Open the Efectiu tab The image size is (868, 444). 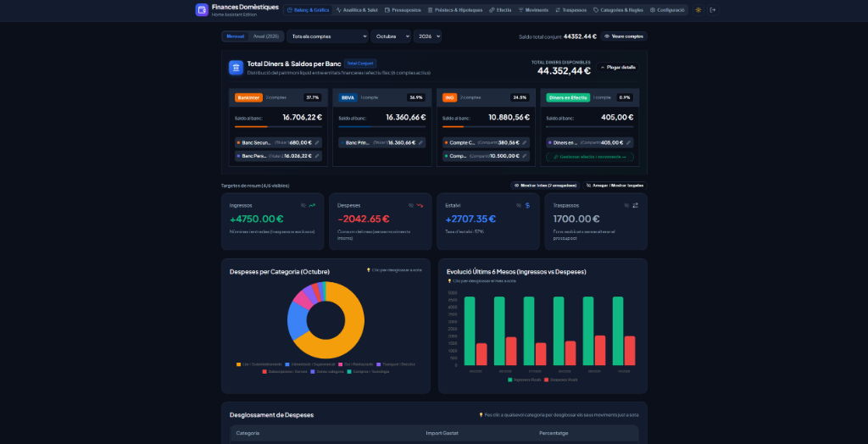tap(500, 10)
